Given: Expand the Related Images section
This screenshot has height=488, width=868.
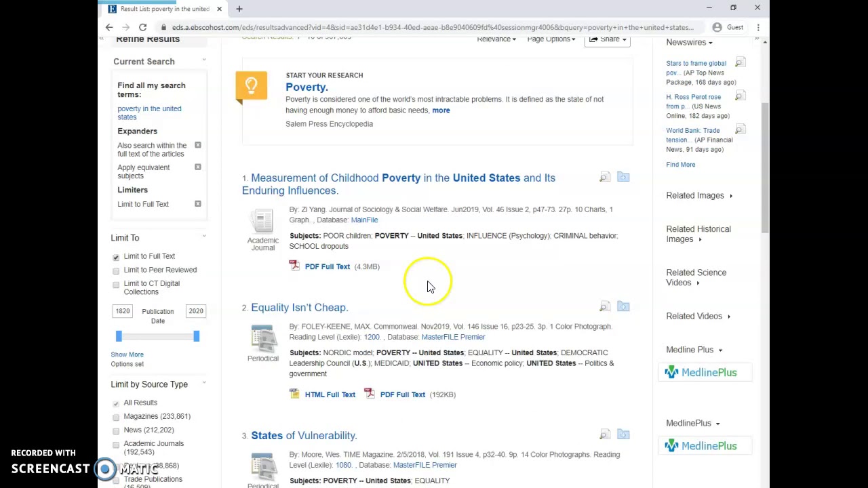Looking at the screenshot, I should coord(699,195).
